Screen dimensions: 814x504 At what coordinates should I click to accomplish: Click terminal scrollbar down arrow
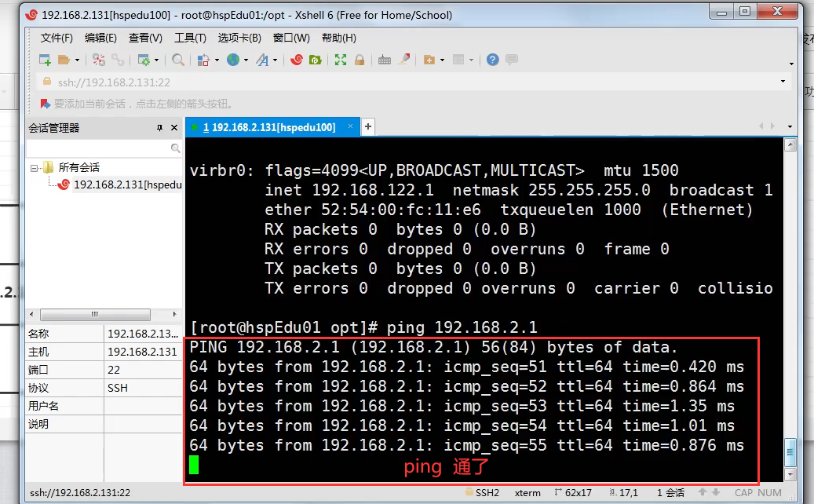790,474
